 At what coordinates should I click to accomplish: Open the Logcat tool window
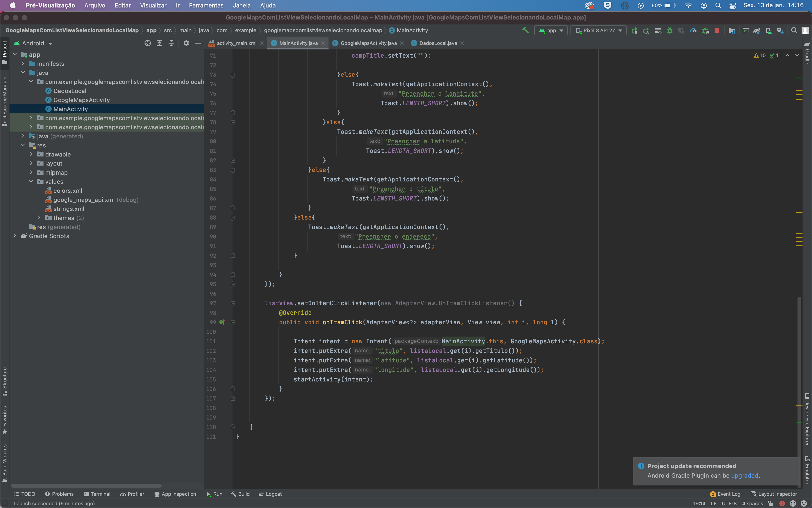(x=270, y=494)
